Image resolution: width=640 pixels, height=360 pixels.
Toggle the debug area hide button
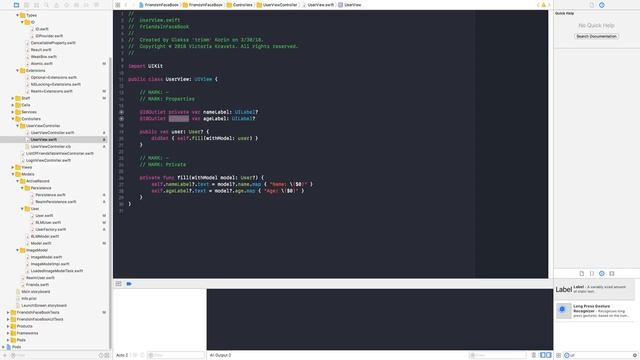point(118,284)
